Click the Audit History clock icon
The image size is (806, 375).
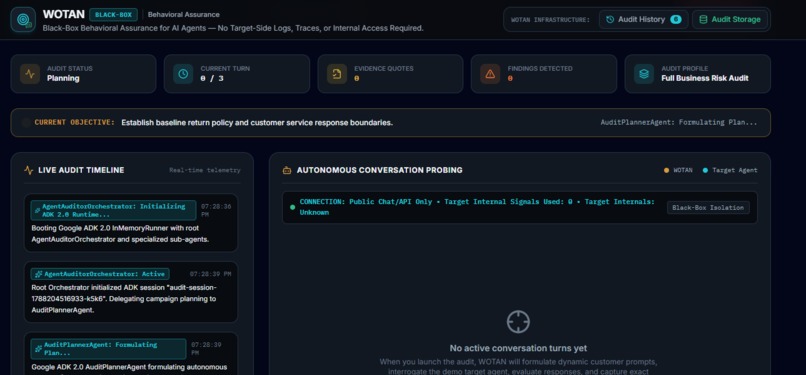point(610,20)
